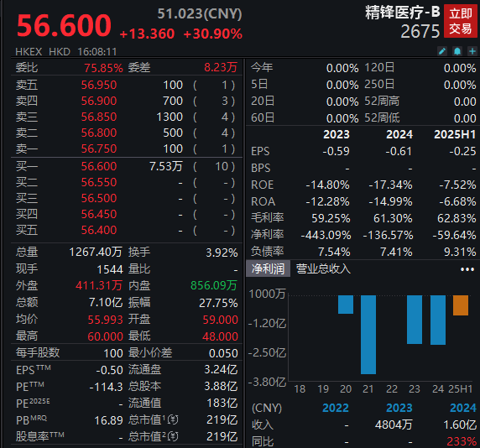Click the 卖五 price 56.950

pos(99,85)
